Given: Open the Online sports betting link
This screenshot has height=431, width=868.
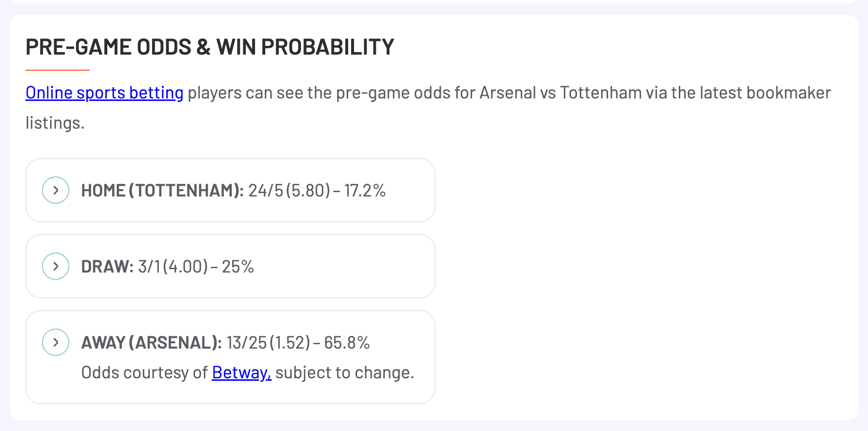Looking at the screenshot, I should pyautogui.click(x=103, y=93).
